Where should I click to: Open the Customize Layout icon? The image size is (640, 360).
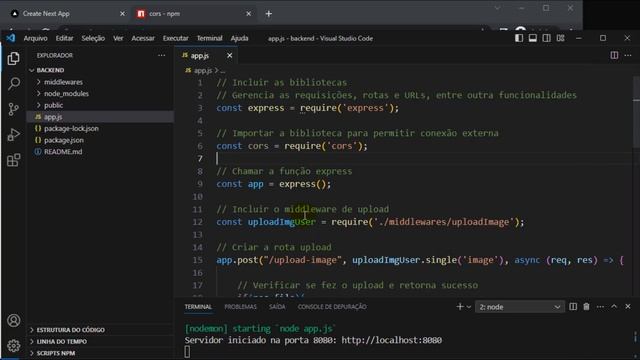tap(560, 38)
